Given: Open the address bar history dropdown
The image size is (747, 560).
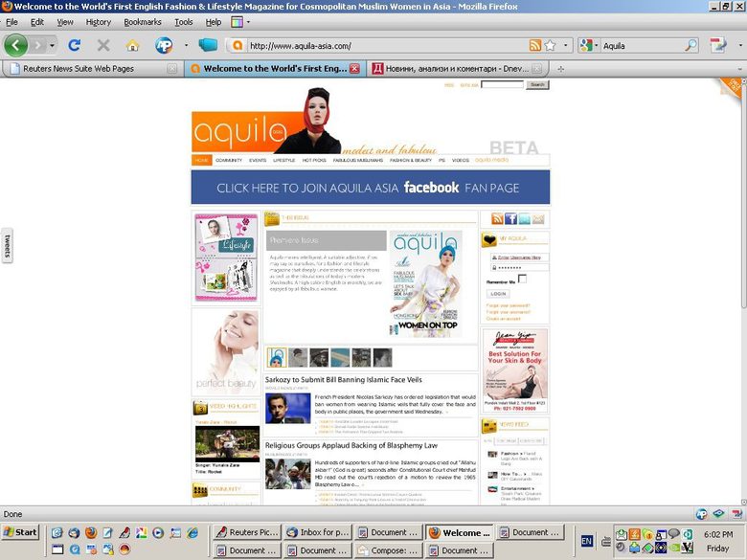Looking at the screenshot, I should 565,46.
